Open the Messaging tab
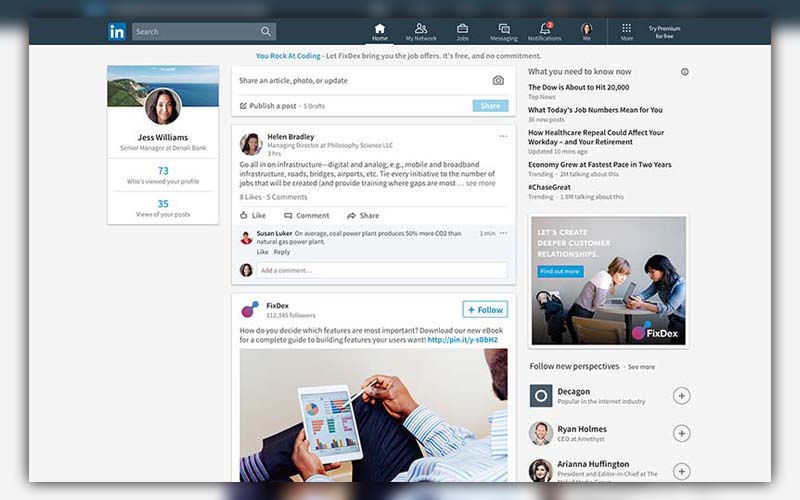The height and width of the screenshot is (500, 800). 504,32
